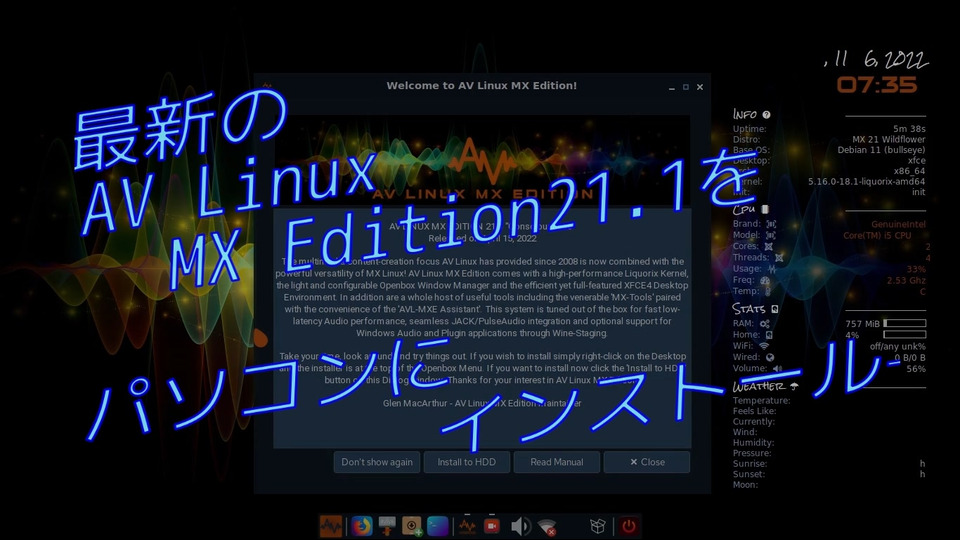960x540 pixels.
Task: Click the RAM usage bar
Action: [x=904, y=323]
